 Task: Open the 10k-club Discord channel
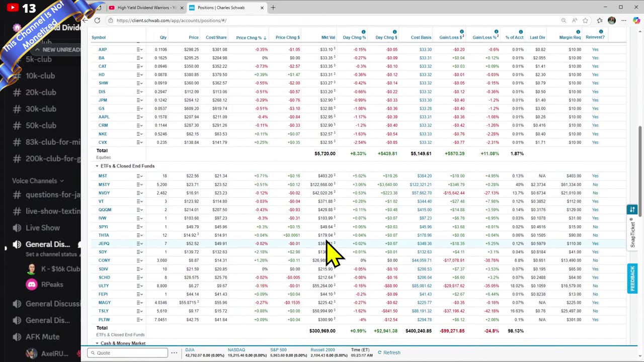40,76
